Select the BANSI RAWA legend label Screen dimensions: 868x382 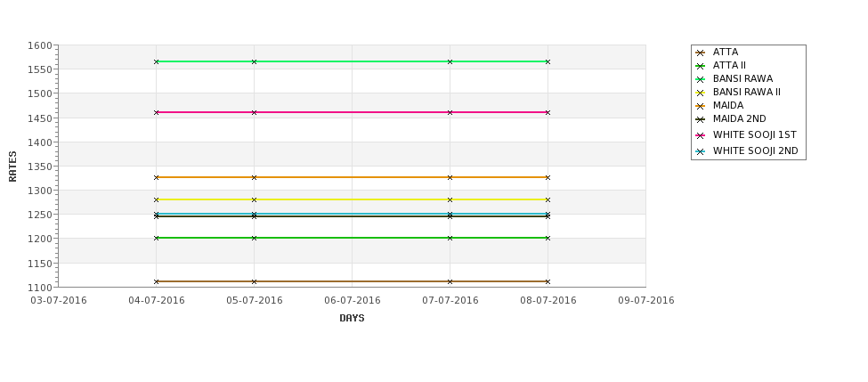tap(742, 78)
